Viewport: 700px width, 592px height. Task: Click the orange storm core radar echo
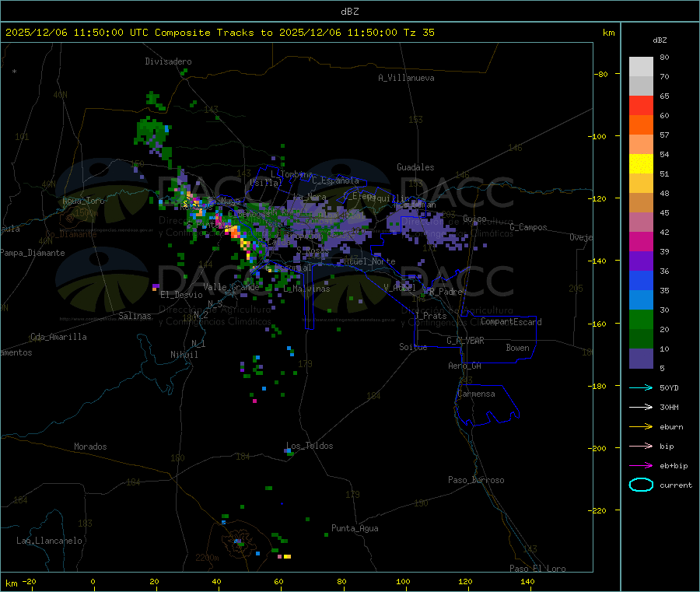[235, 232]
